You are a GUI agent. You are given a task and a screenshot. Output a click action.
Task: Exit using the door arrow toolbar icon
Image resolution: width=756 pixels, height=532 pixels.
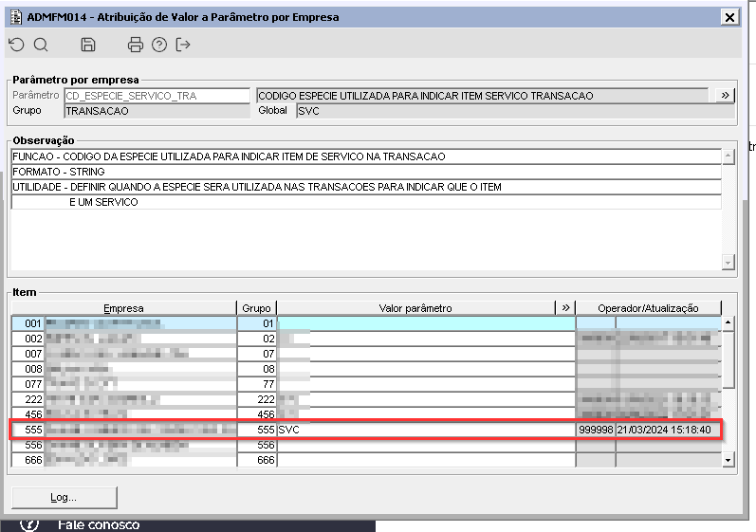183,45
